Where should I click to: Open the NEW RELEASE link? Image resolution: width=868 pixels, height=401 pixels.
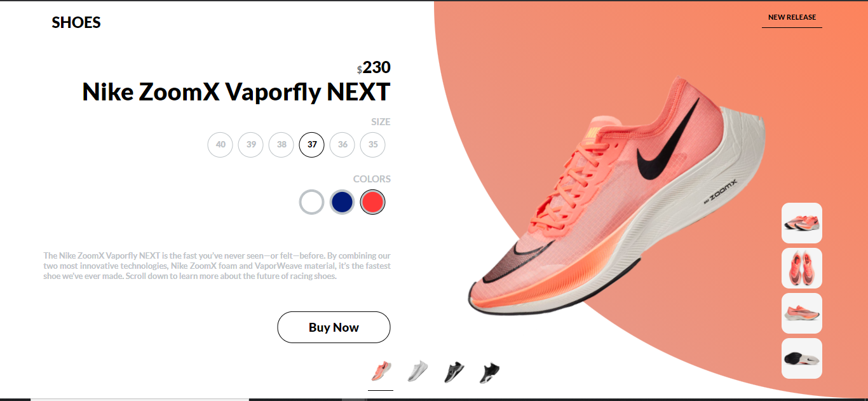(x=792, y=17)
